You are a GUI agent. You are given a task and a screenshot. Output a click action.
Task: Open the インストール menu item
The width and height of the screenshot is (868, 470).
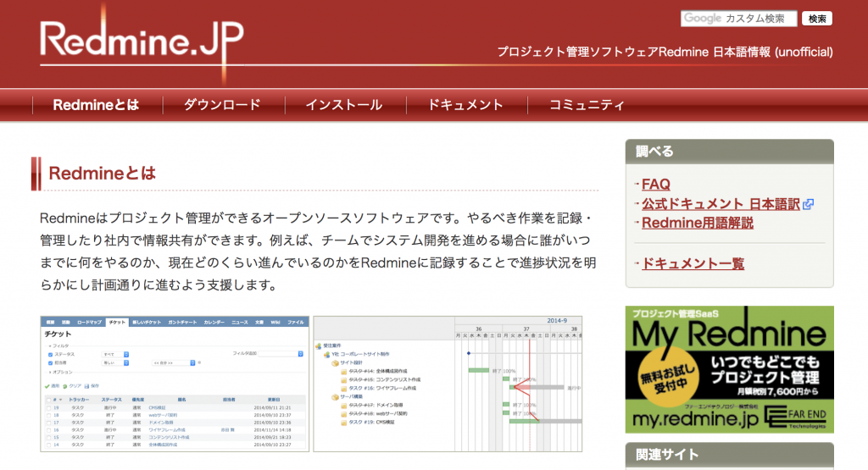point(344,104)
